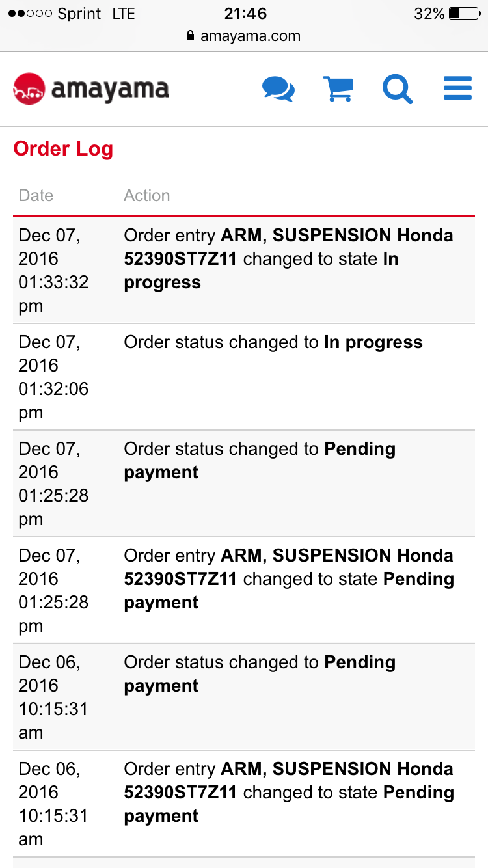The height and width of the screenshot is (868, 488).
Task: Tap the search magnifier icon
Action: click(397, 88)
